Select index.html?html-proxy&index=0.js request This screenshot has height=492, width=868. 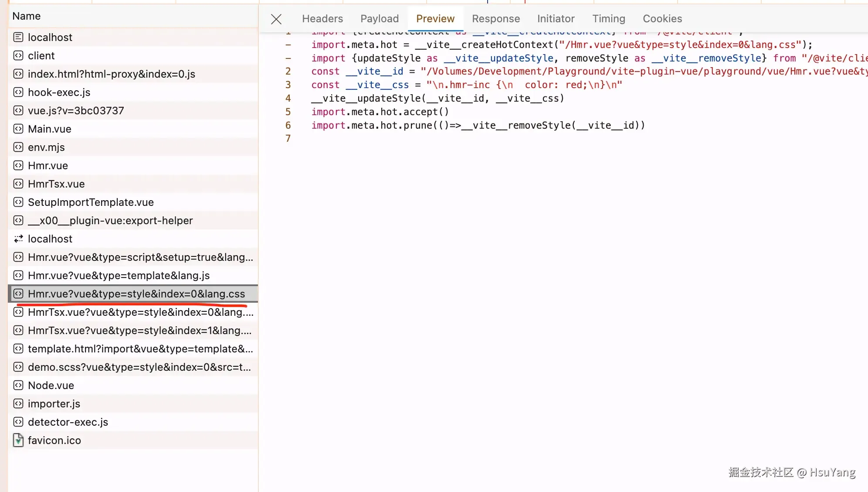point(133,74)
